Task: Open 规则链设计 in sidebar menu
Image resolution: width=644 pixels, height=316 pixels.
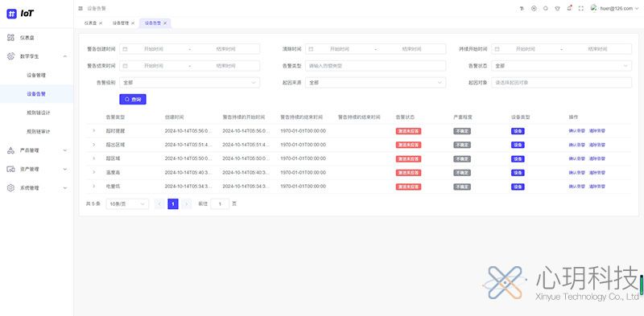Action: [39, 113]
